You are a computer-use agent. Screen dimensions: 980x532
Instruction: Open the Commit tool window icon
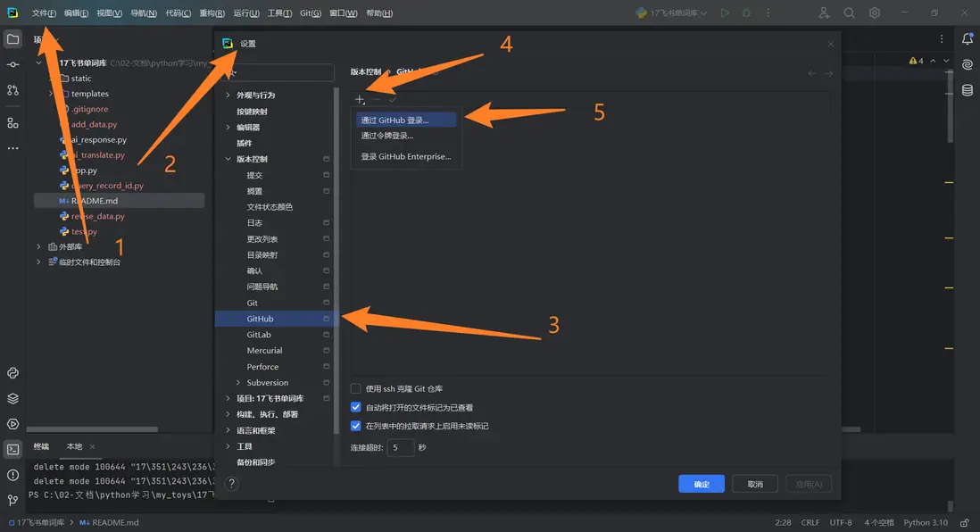pyautogui.click(x=12, y=64)
